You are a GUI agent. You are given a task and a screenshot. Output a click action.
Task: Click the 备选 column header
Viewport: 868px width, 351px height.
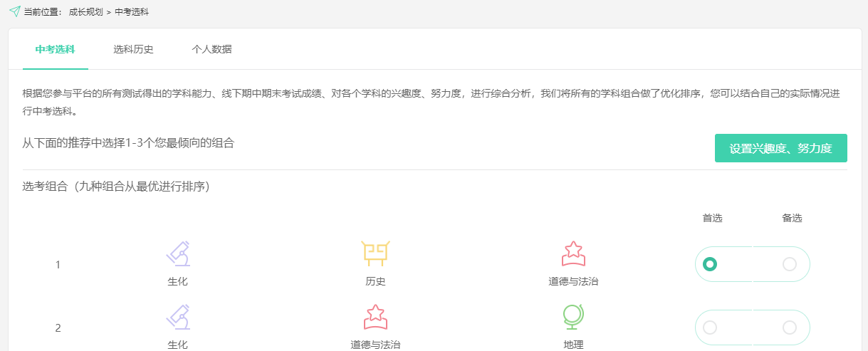[792, 218]
